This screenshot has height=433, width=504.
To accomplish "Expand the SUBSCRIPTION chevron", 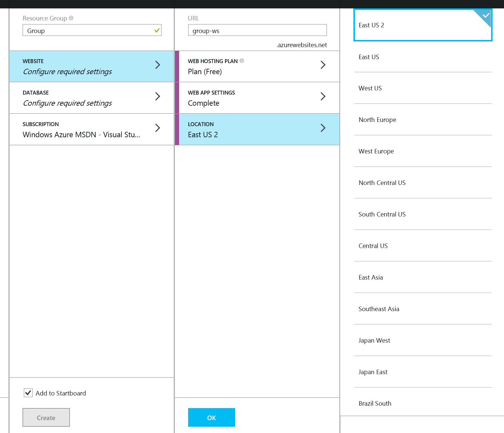I will point(157,128).
